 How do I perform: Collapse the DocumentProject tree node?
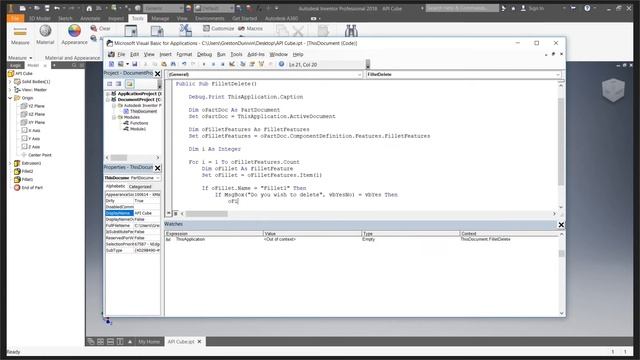coord(108,100)
